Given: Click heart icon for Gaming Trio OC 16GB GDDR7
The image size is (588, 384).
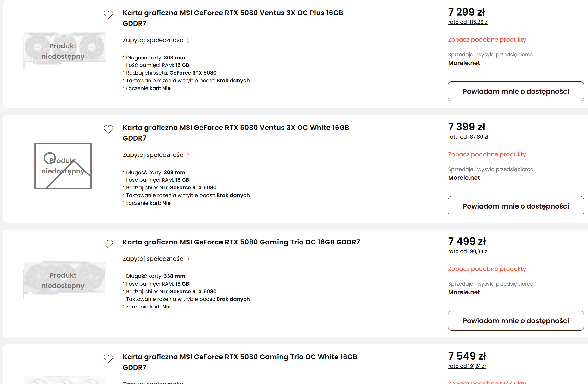Looking at the screenshot, I should pos(108,244).
